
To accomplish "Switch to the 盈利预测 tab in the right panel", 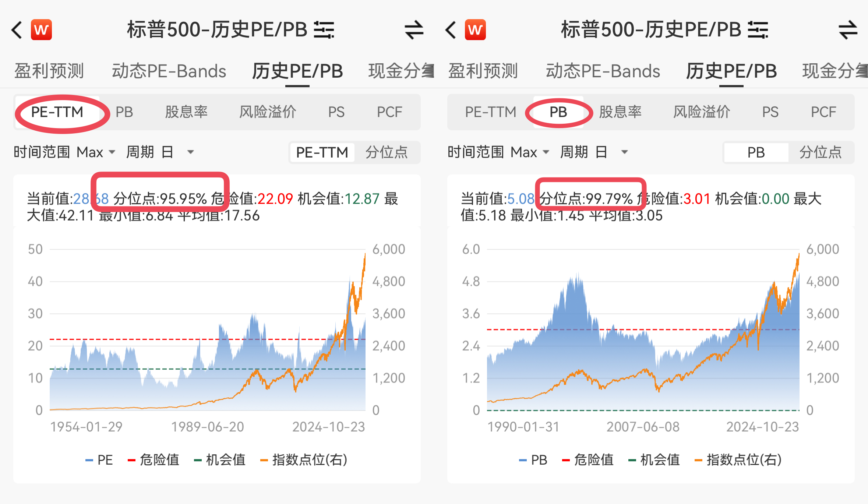I will (483, 71).
